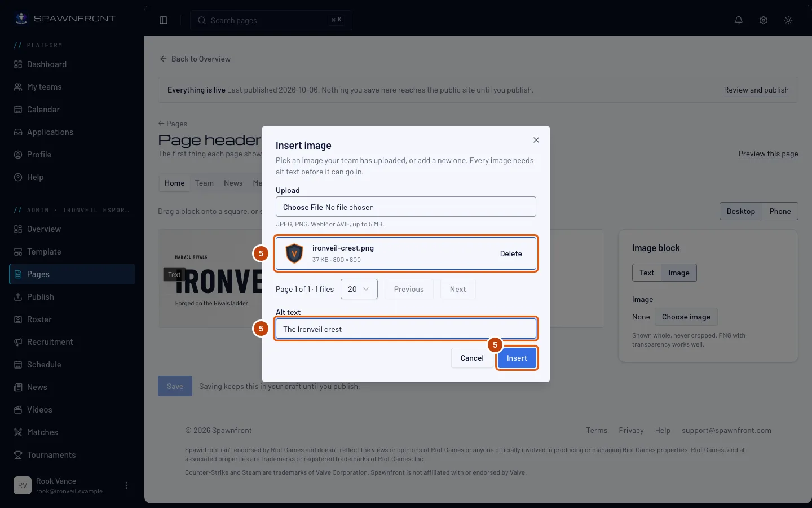The height and width of the screenshot is (508, 812).
Task: Set Image block type to Text
Action: [x=647, y=273]
